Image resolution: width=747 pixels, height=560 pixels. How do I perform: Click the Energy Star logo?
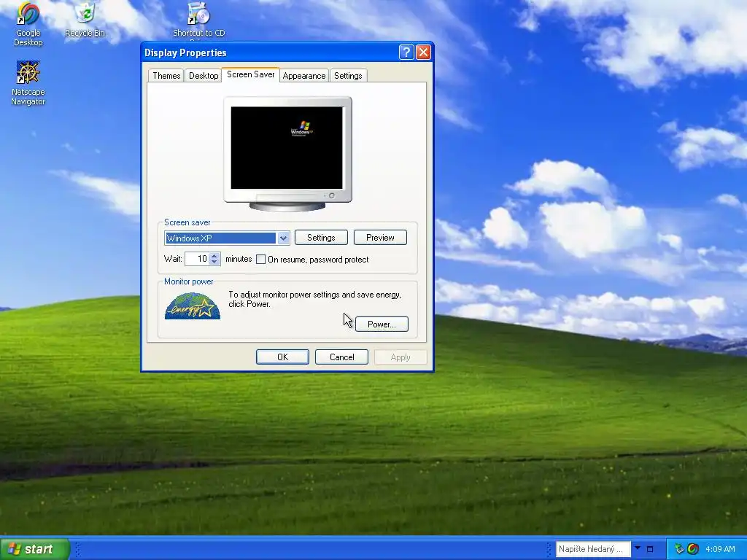pos(193,306)
